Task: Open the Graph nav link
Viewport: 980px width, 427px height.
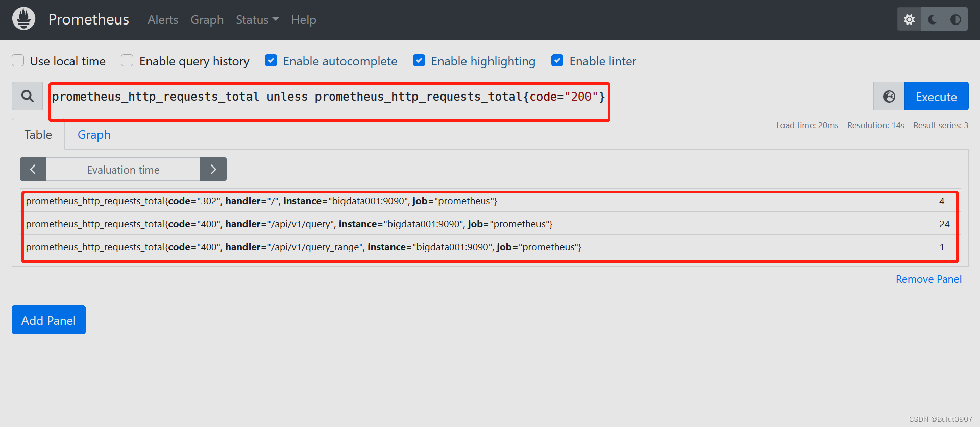Action: (207, 20)
